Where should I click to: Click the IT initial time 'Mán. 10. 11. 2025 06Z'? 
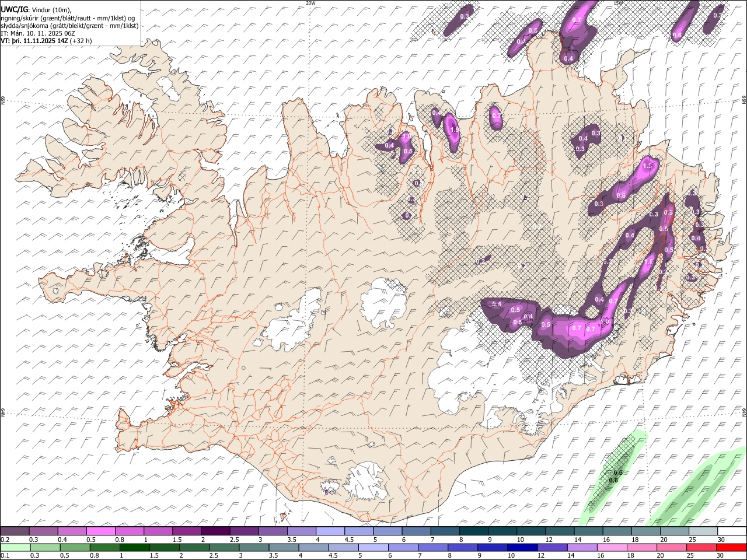(x=42, y=33)
